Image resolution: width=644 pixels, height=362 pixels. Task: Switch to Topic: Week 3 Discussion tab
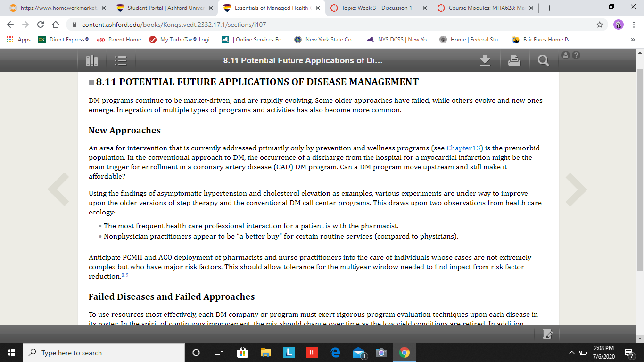[x=379, y=8]
